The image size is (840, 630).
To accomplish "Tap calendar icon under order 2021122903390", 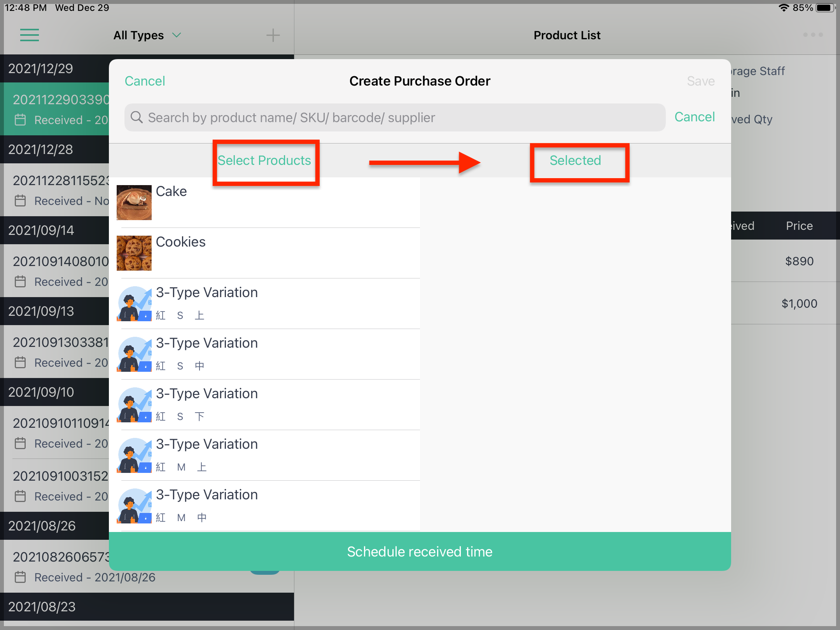I will click(20, 120).
